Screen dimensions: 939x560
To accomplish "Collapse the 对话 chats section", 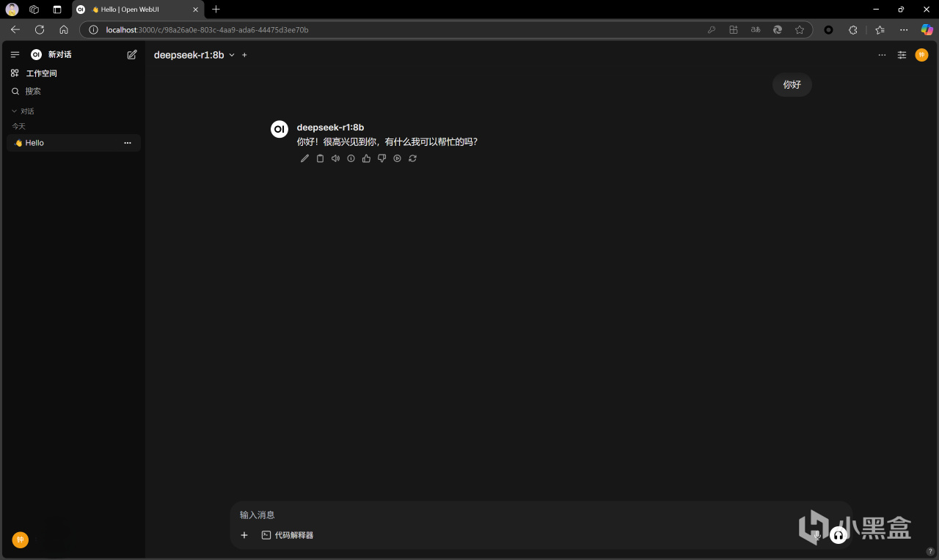I will click(23, 111).
